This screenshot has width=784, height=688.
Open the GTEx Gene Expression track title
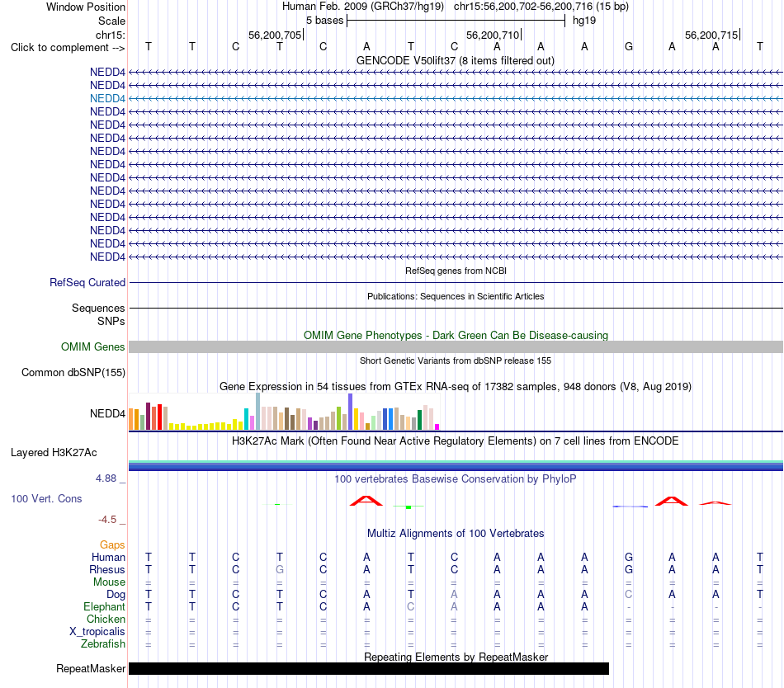coord(456,386)
